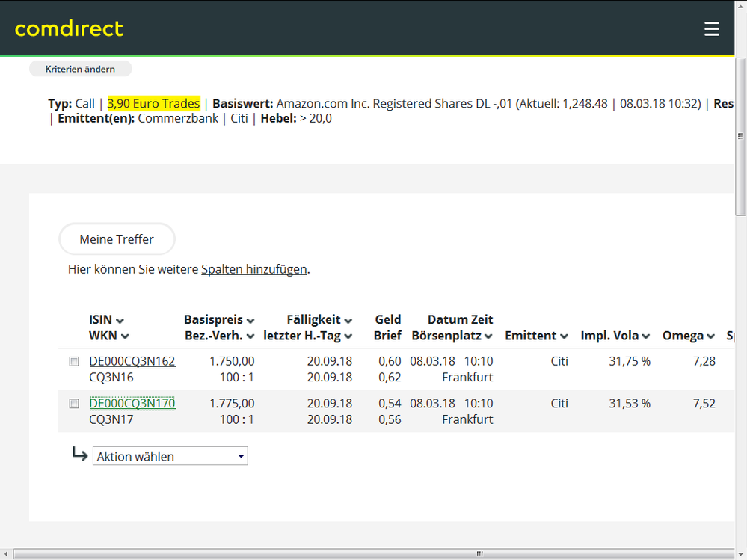This screenshot has width=747, height=560.
Task: Click the vertical scrollbar down arrow
Action: pyautogui.click(x=740, y=543)
